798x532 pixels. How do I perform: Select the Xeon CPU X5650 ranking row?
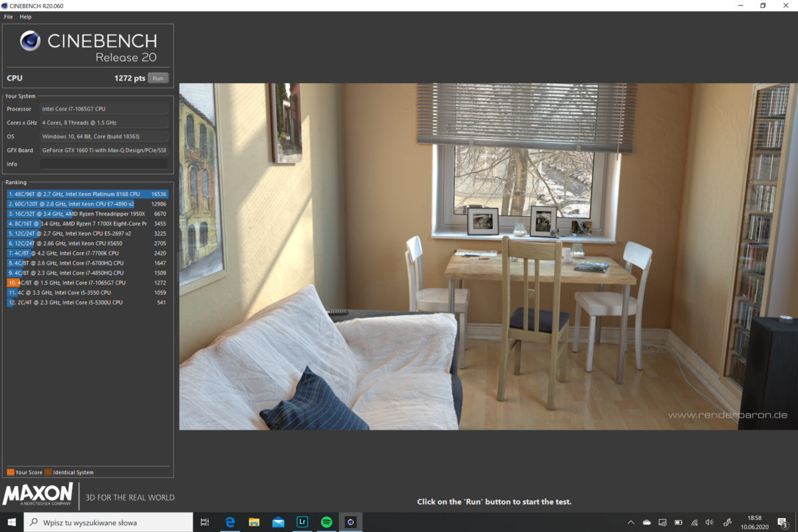[x=87, y=243]
